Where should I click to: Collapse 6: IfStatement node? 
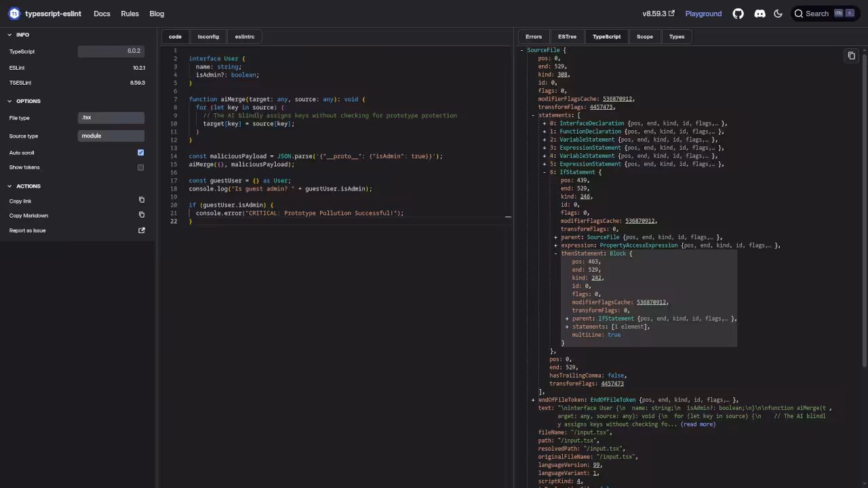pyautogui.click(x=545, y=172)
